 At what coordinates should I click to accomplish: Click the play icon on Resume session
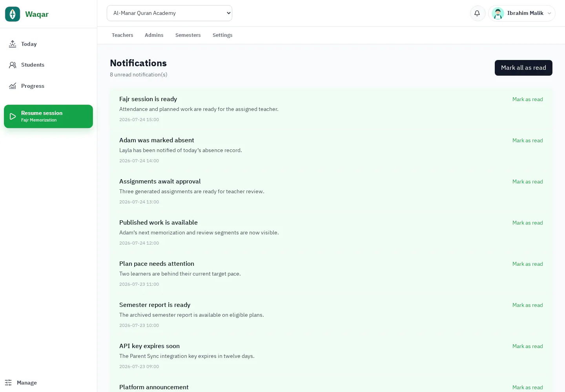pyautogui.click(x=13, y=116)
